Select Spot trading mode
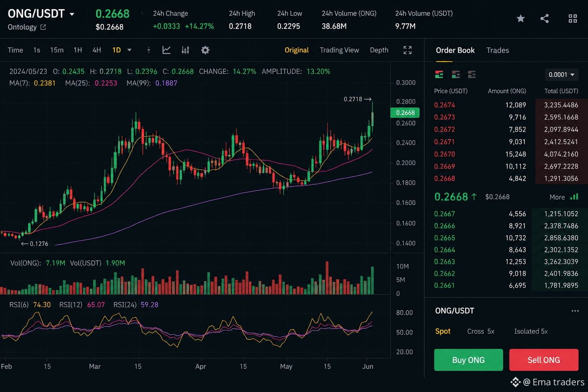588x392 pixels. [443, 331]
